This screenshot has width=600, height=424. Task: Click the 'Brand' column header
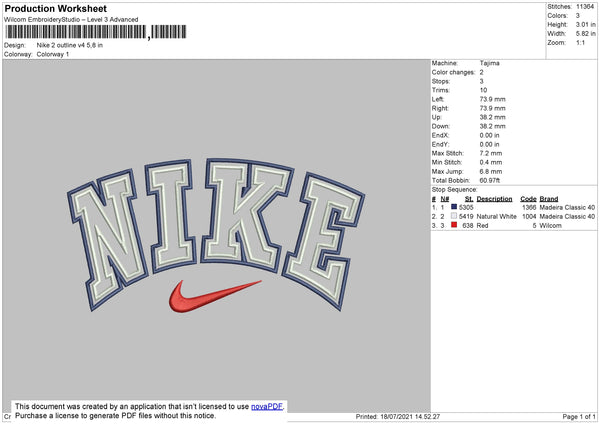549,199
